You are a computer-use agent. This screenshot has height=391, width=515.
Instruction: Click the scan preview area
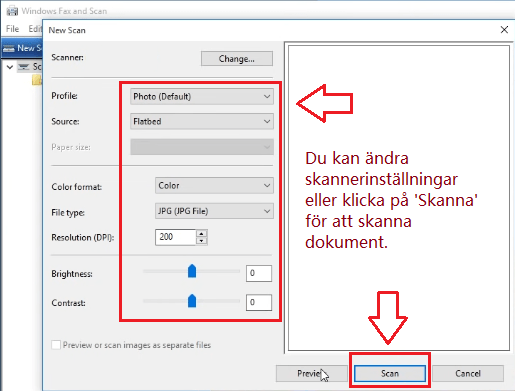pyautogui.click(x=399, y=198)
